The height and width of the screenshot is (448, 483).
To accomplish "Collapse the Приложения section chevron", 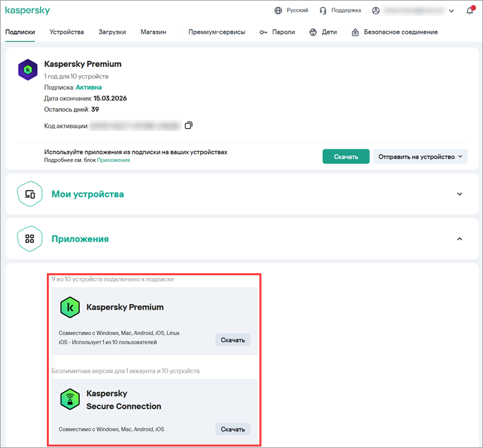I will coord(460,239).
